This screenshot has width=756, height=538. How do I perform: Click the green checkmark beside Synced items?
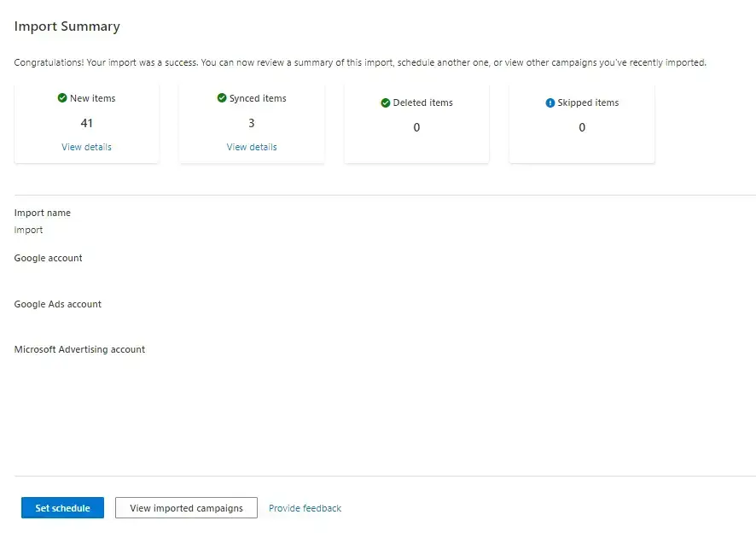tap(222, 98)
